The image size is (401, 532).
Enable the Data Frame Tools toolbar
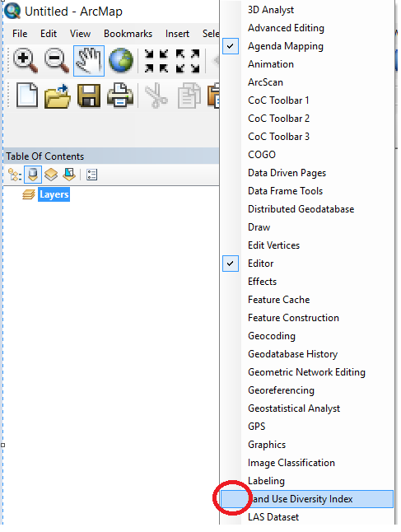pos(307,191)
